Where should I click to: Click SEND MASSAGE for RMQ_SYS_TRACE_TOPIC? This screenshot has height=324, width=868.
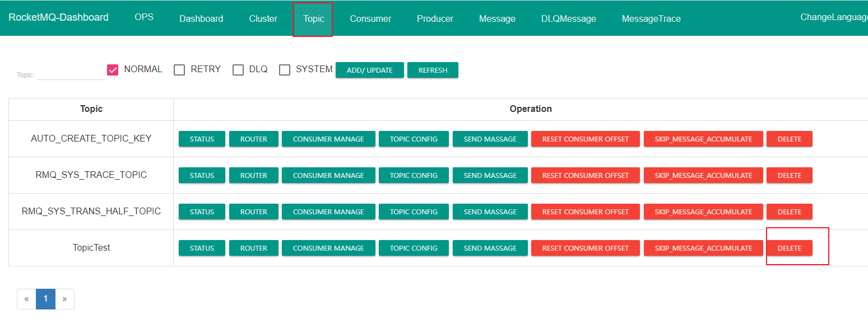click(490, 175)
